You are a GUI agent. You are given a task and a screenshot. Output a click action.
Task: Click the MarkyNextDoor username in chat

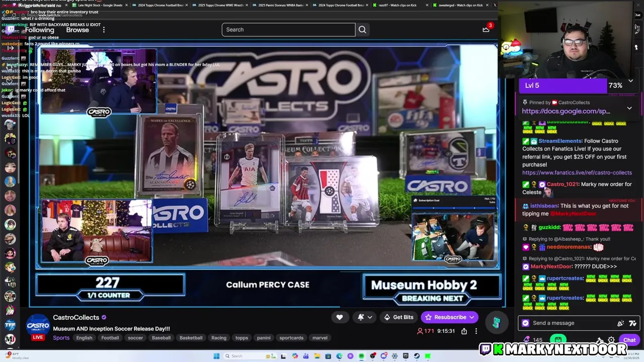(x=551, y=266)
